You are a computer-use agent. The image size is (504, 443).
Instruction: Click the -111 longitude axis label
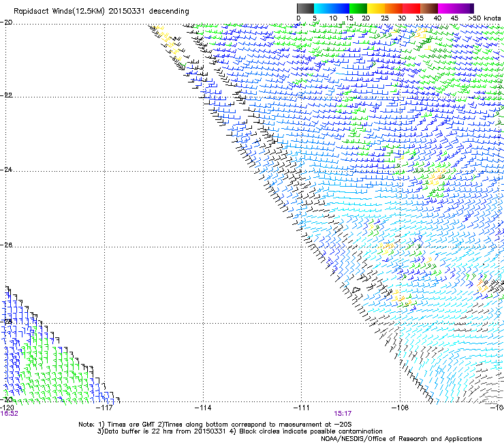click(302, 408)
